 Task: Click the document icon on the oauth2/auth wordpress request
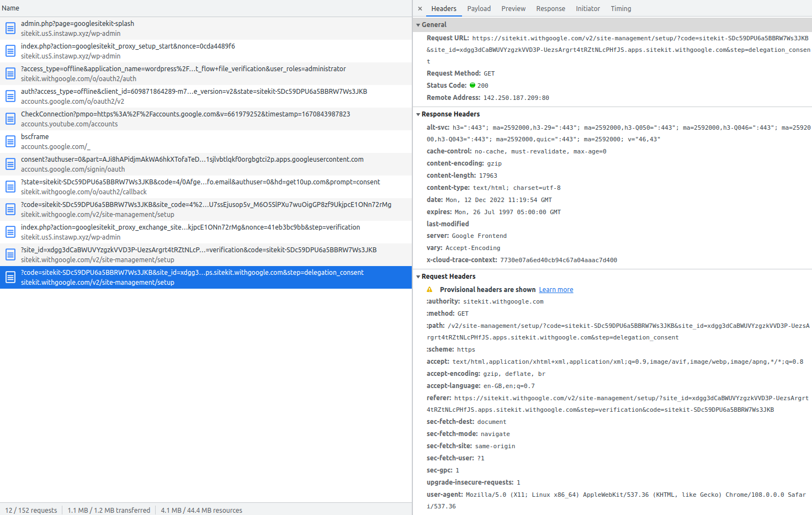[10, 73]
